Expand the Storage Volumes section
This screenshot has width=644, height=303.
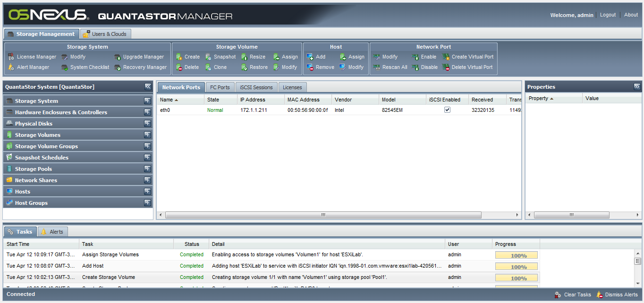pos(148,135)
